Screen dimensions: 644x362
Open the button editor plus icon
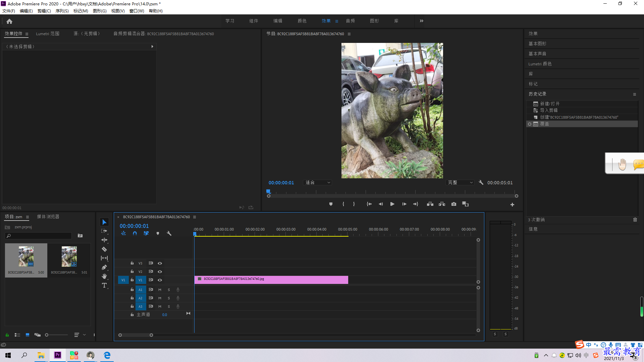point(512,204)
